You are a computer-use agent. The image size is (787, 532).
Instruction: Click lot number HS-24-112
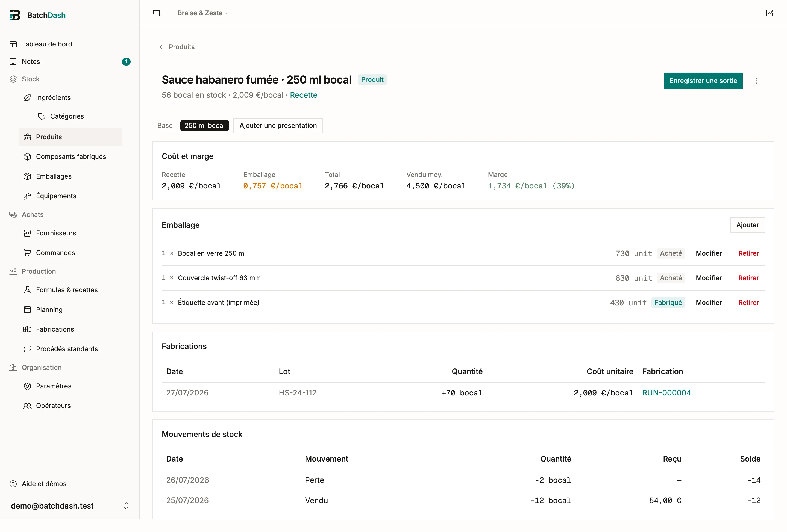point(297,393)
